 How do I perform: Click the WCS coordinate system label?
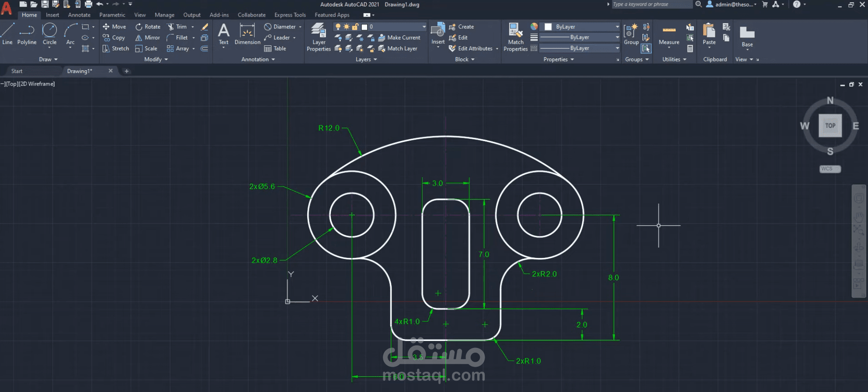pyautogui.click(x=830, y=169)
